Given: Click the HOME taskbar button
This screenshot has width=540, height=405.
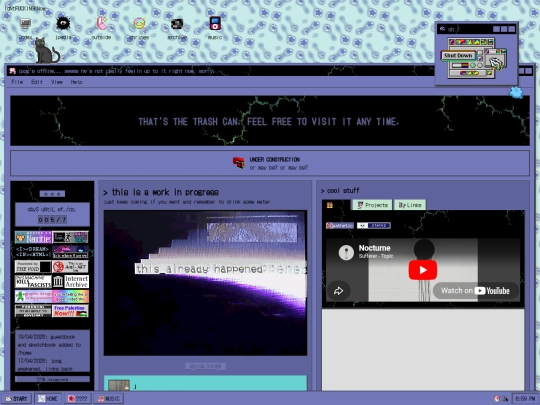Looking at the screenshot, I should [x=48, y=398].
